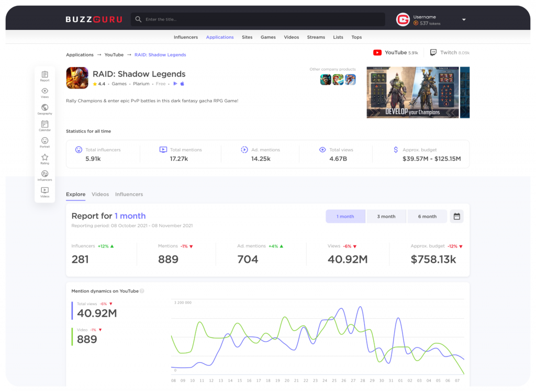Image resolution: width=536 pixels, height=392 pixels.
Task: Open the Views sidebar icon
Action: pos(45,93)
